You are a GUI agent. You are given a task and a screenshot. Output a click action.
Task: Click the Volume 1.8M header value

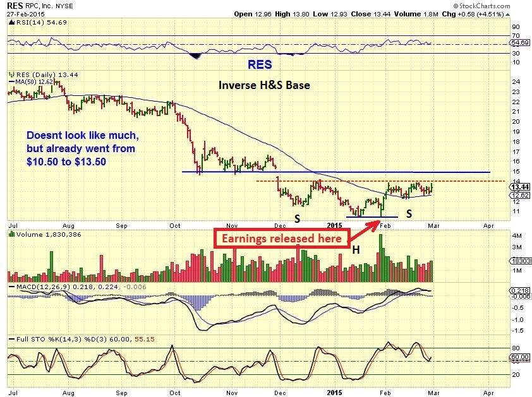[x=416, y=15]
